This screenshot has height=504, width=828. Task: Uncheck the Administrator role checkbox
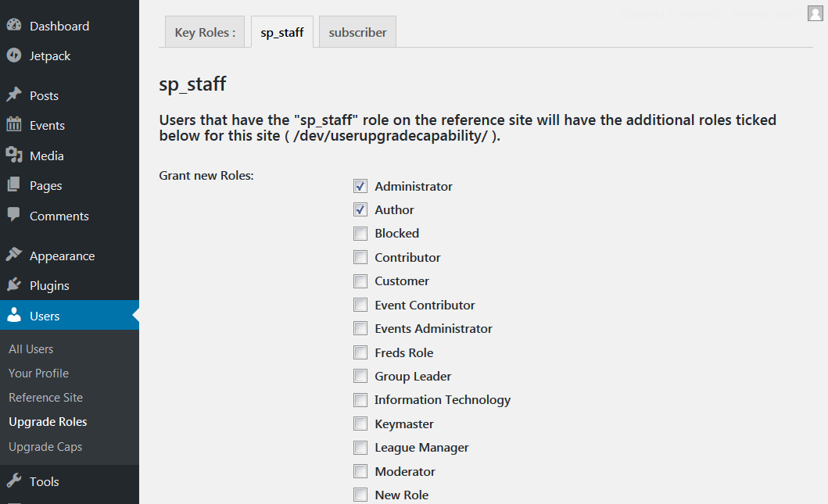click(360, 186)
